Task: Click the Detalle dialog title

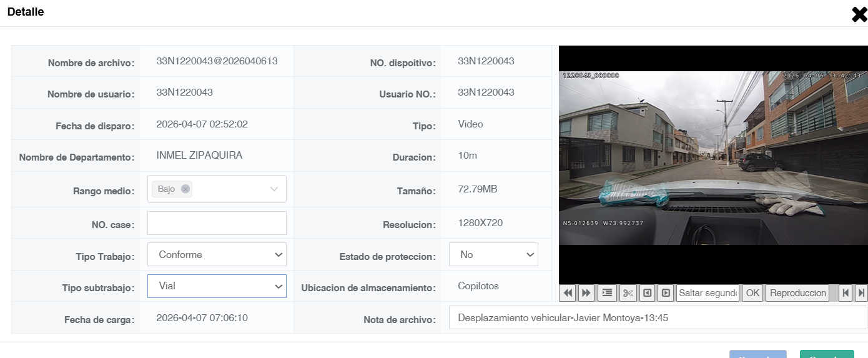Action: coord(26,11)
